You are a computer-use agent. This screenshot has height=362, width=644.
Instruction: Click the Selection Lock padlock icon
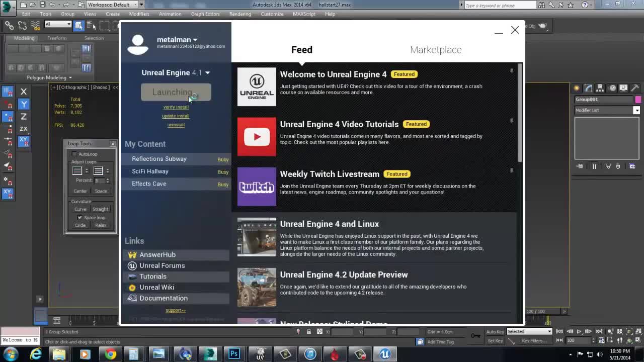(x=308, y=331)
